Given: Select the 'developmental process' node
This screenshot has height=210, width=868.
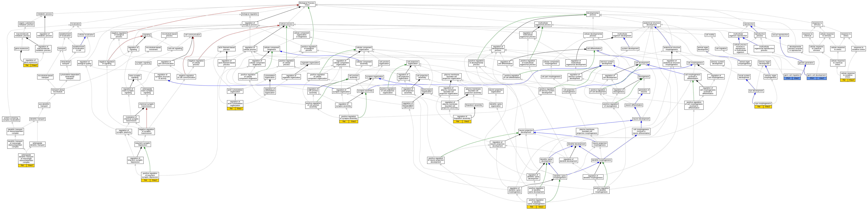Looking at the screenshot, I should (593, 14).
